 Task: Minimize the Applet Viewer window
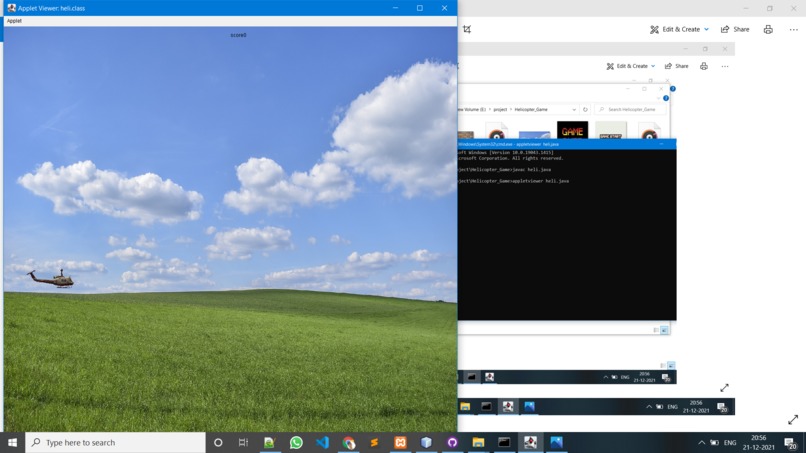tap(395, 8)
